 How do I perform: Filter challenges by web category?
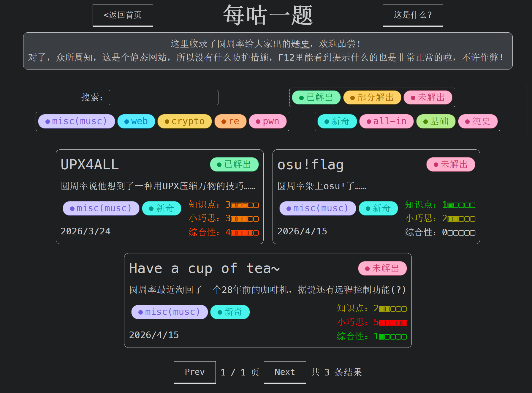136,121
